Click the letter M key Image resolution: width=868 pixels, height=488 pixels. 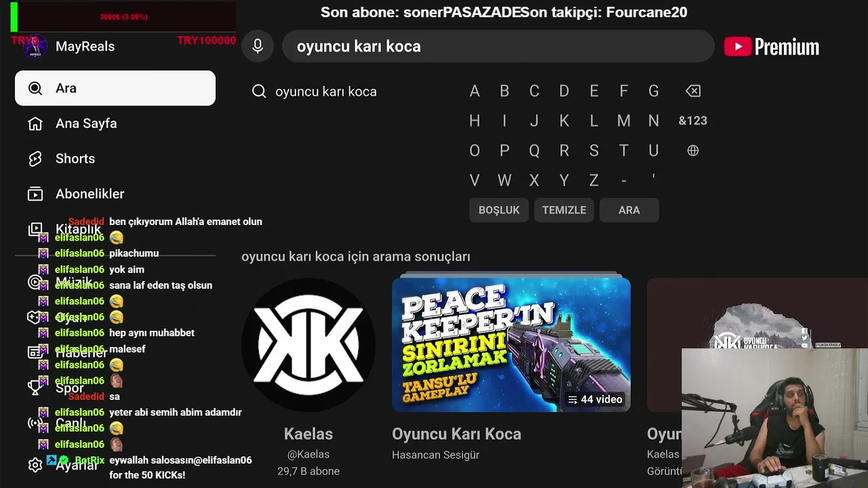pos(624,121)
